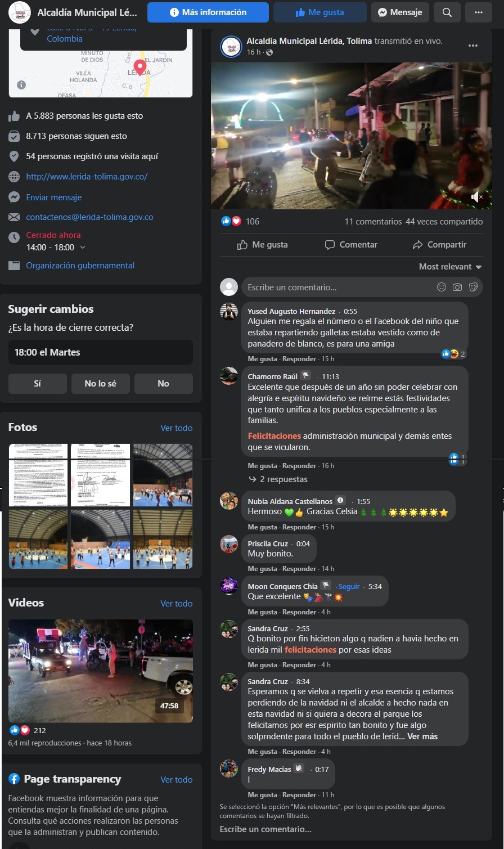504x849 pixels.
Task: Click the Escribe un comentario input field
Action: point(362,288)
